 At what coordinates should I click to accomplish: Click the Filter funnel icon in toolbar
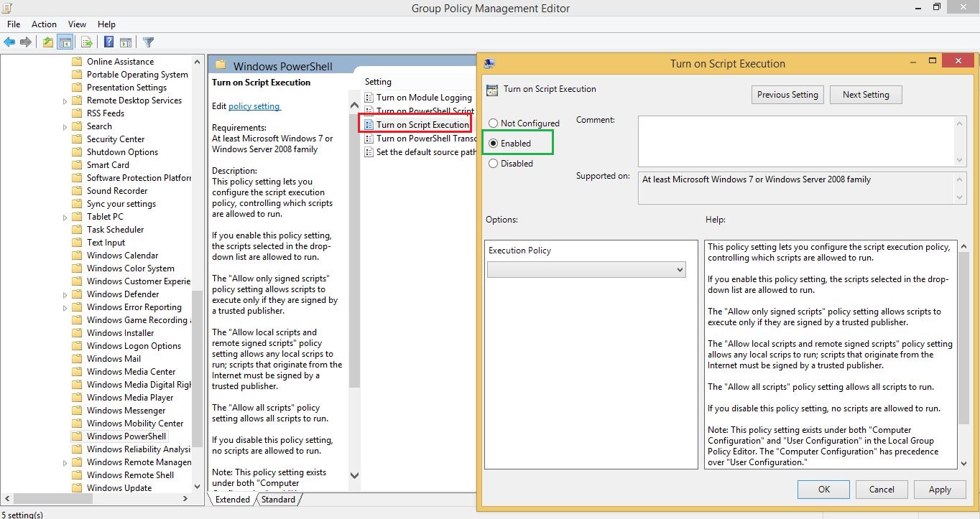click(148, 42)
